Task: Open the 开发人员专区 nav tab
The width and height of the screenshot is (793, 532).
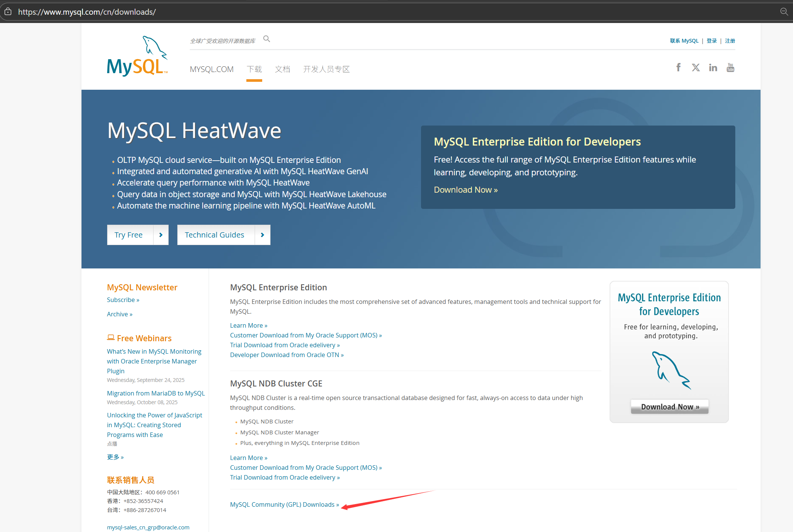Action: pos(327,69)
